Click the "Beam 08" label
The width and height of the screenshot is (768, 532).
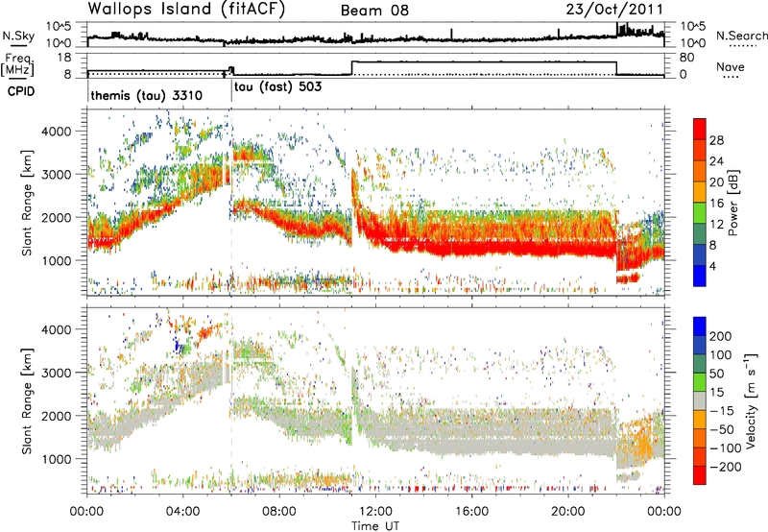coord(374,11)
